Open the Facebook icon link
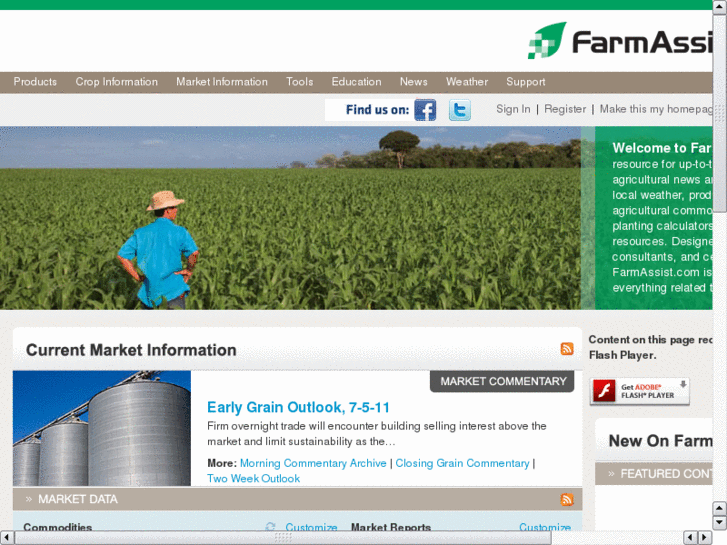 425,110
